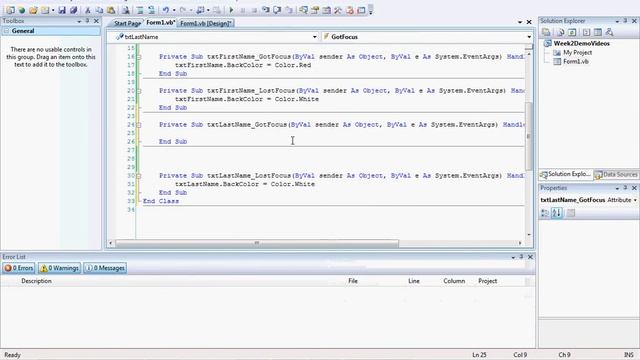Collapse the txtFirstName_GotFocus sub outline

(x=139, y=57)
